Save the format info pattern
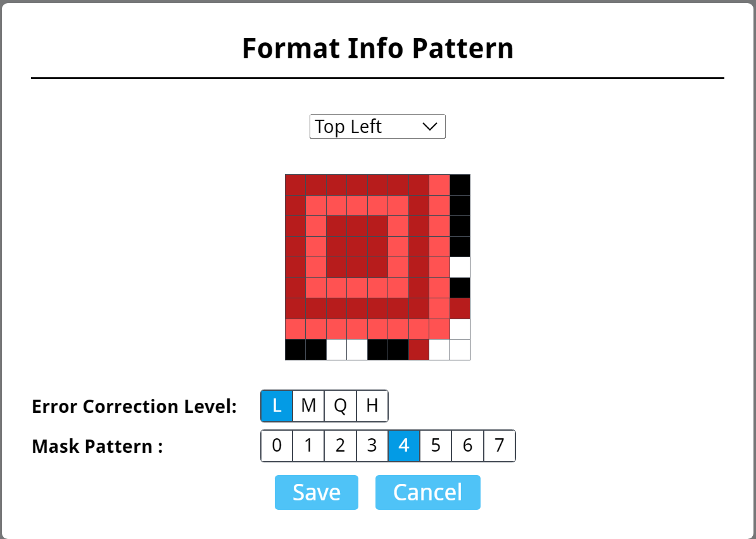The height and width of the screenshot is (539, 756). point(317,492)
